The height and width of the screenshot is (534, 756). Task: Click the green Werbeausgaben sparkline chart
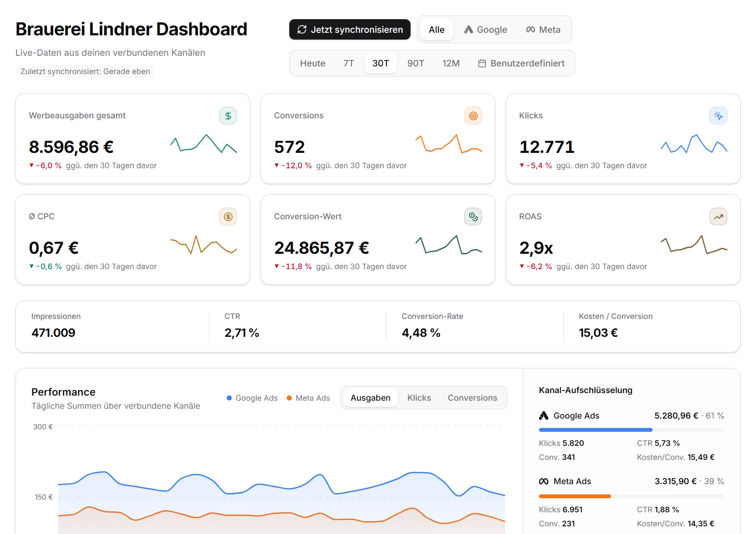coord(203,144)
